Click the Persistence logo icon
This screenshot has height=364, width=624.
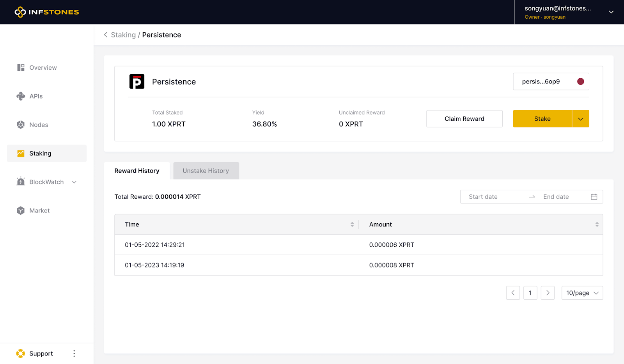[137, 81]
